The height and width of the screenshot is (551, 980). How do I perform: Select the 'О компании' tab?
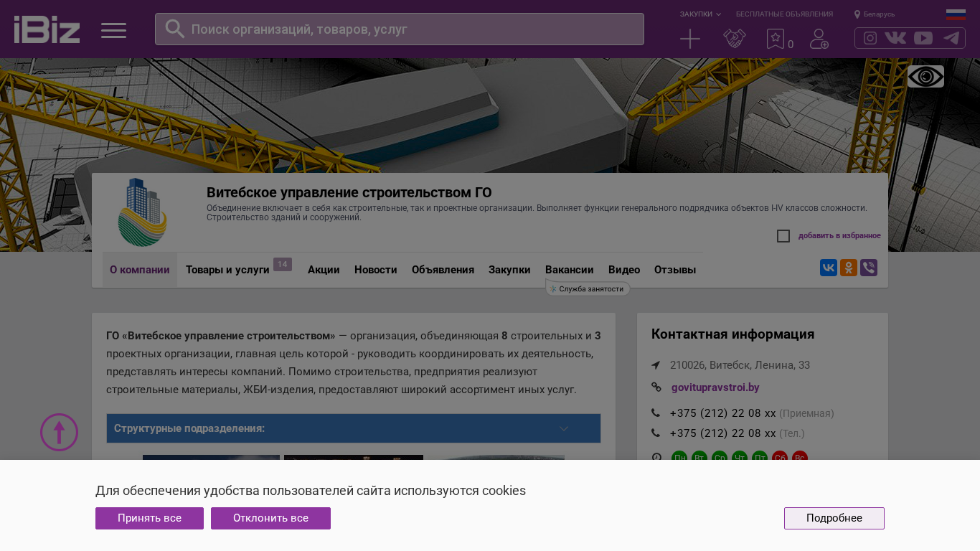140,270
